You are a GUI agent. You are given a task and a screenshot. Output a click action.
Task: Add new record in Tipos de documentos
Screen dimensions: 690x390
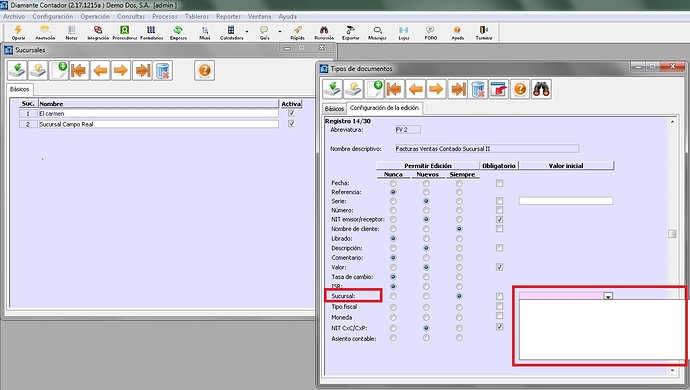(374, 89)
